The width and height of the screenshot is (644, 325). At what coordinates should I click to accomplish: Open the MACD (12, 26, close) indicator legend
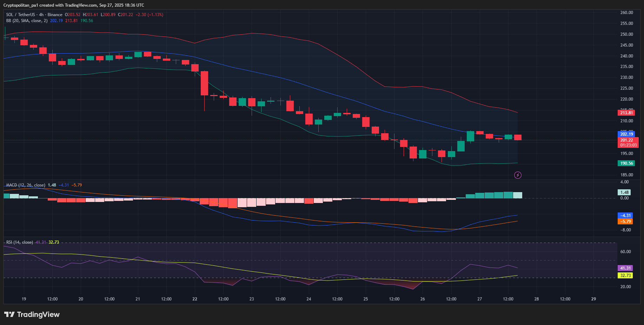tap(26, 185)
